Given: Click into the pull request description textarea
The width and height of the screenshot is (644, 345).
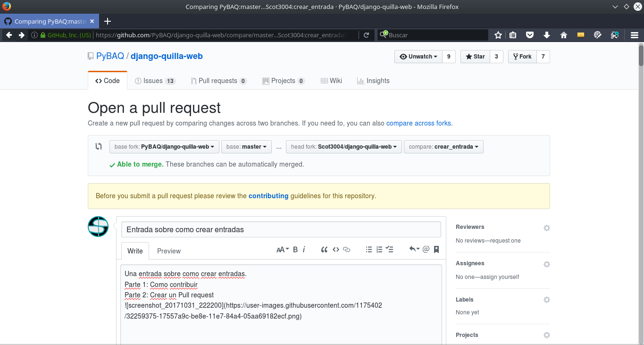Looking at the screenshot, I should point(281,304).
